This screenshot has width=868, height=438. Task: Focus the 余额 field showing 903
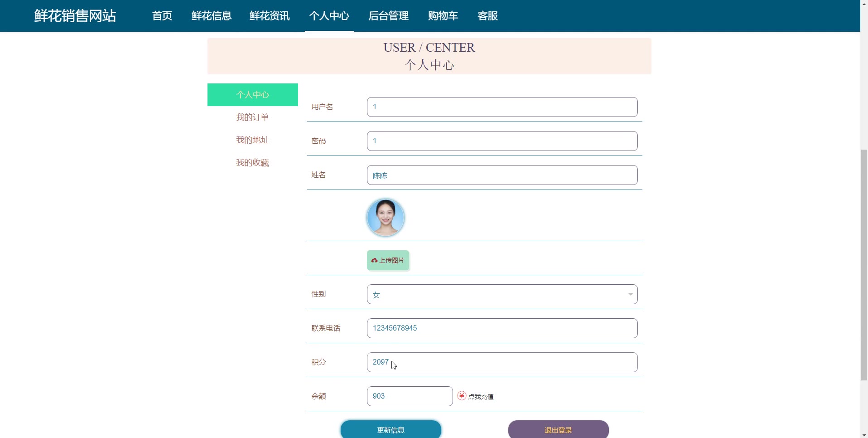coord(410,396)
